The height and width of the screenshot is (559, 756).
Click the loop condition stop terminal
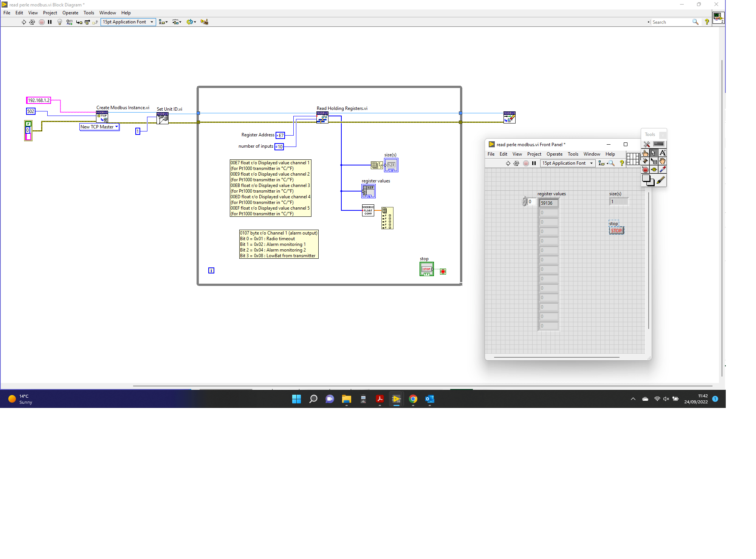coord(443,272)
